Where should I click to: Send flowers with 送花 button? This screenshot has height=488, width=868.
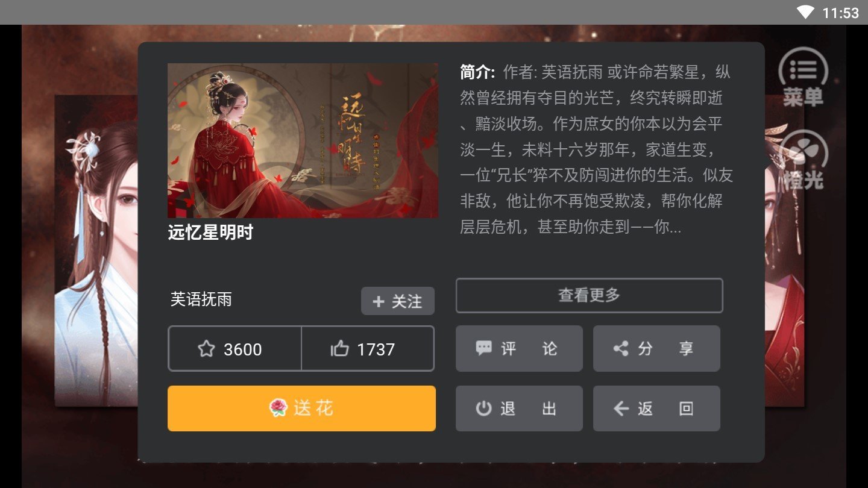coord(301,408)
